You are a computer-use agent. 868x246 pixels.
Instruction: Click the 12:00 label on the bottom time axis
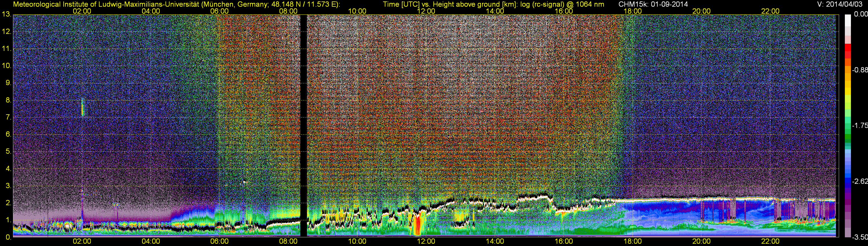point(426,242)
